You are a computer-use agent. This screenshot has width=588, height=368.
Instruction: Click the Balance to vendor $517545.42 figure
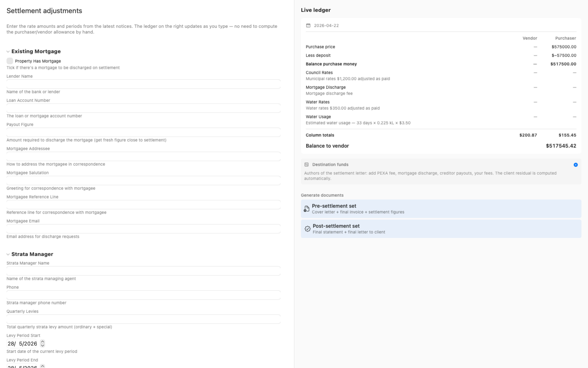(x=561, y=146)
